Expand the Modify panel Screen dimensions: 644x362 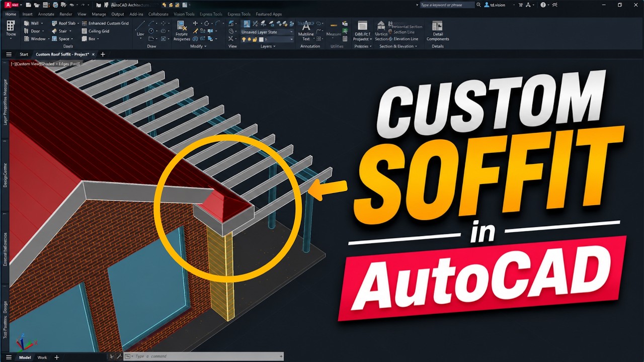pos(198,46)
